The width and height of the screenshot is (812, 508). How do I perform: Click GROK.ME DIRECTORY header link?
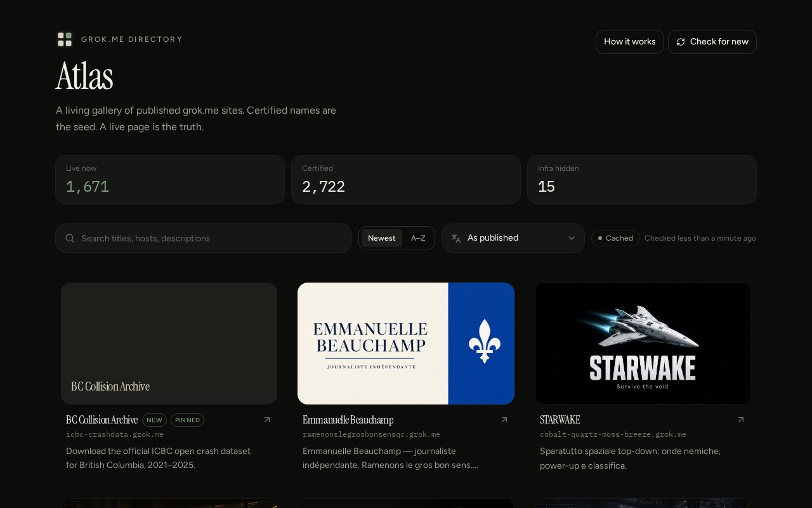[x=132, y=39]
